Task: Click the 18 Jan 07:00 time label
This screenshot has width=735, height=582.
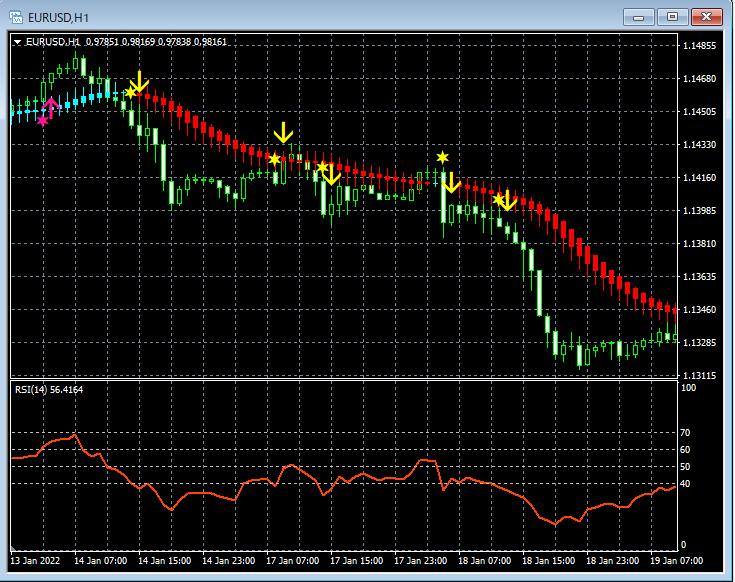Action: 485,561
